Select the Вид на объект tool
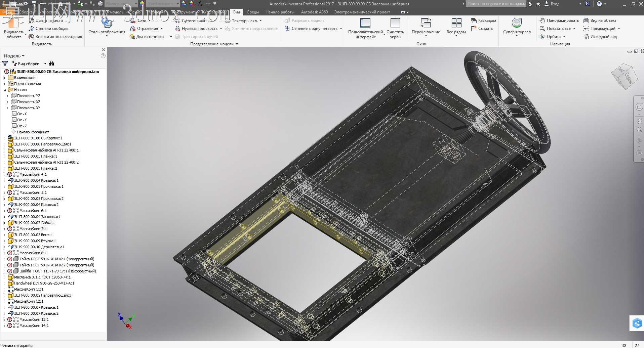This screenshot has width=644, height=348. pos(600,20)
